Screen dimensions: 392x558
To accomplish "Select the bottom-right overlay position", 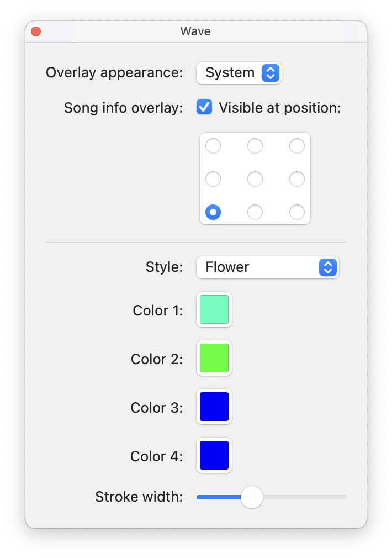I will [x=297, y=212].
